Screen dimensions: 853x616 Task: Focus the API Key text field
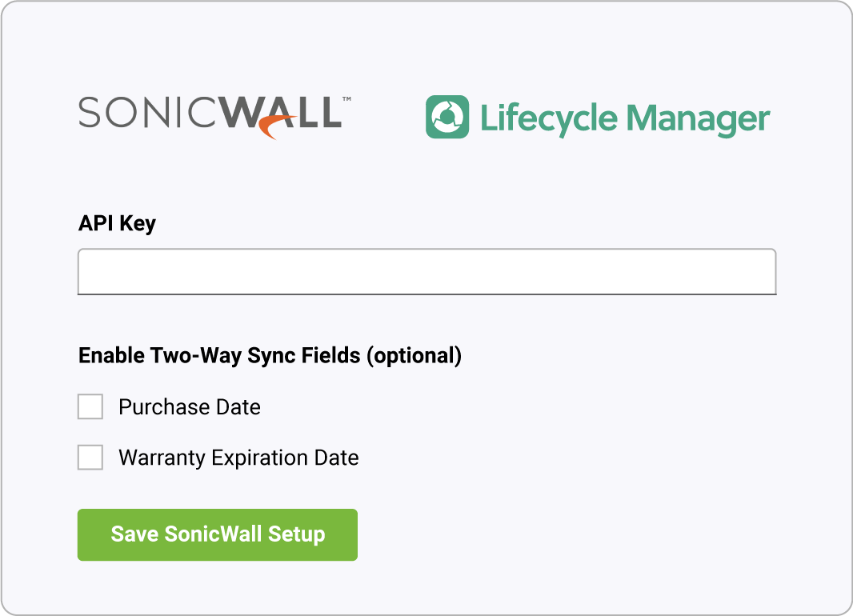click(x=427, y=272)
